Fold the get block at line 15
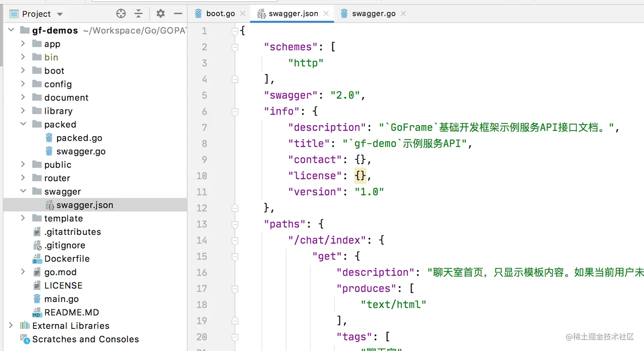 235,257
